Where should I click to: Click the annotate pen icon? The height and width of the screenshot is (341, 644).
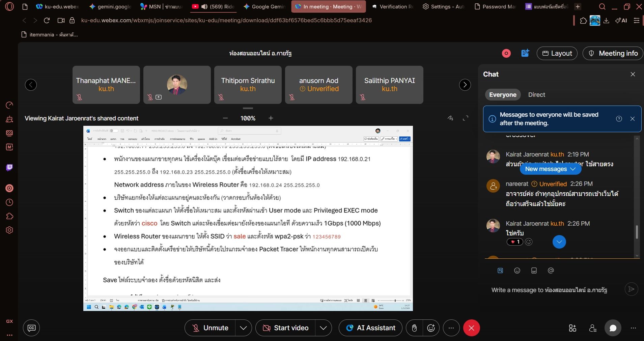pyautogui.click(x=450, y=118)
